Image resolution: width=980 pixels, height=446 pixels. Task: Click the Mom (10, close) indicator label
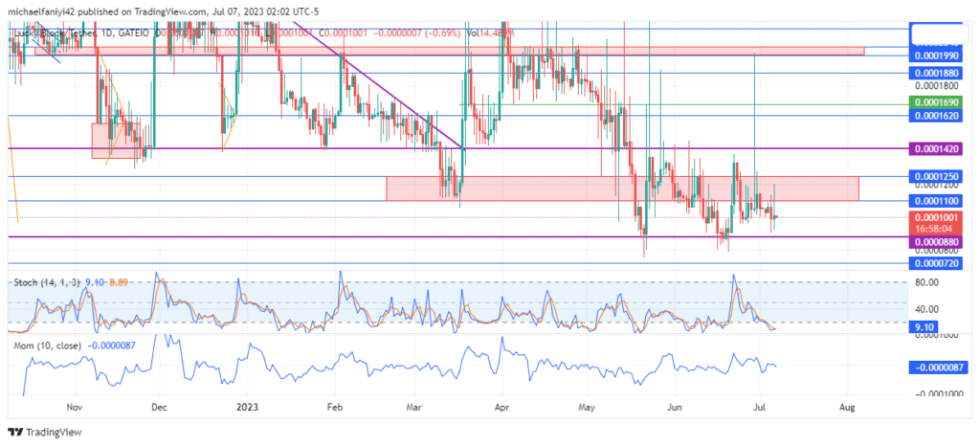[x=49, y=345]
